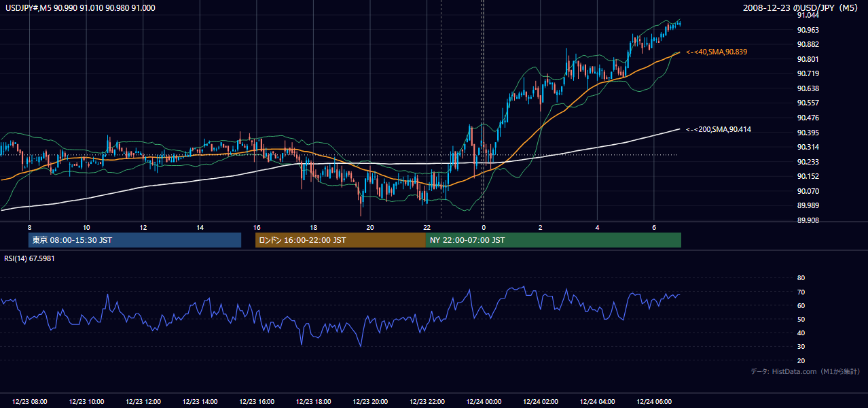This screenshot has height=408, width=868.
Task: Click hour label 10 under the price chart
Action: point(86,227)
